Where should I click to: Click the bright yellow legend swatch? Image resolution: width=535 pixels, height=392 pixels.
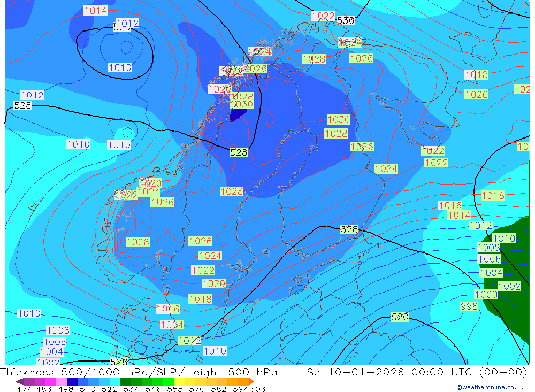[x=179, y=381]
